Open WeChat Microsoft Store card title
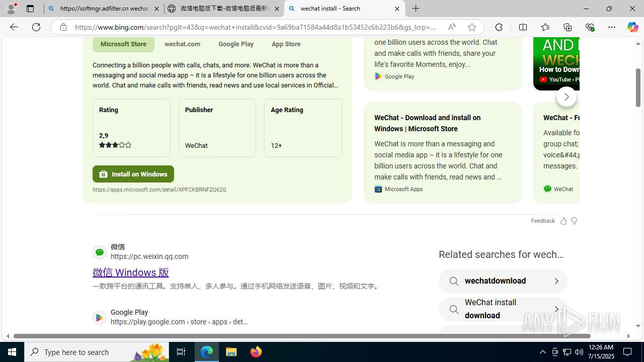644x362 pixels. tap(428, 123)
